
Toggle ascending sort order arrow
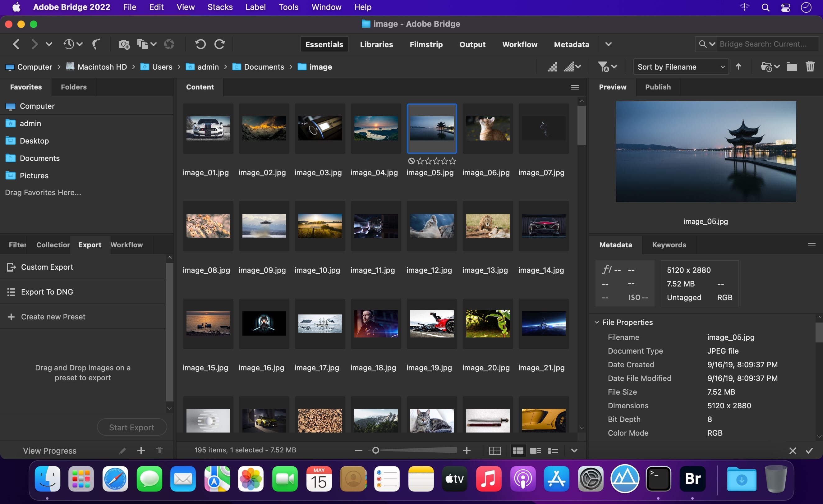pos(738,66)
